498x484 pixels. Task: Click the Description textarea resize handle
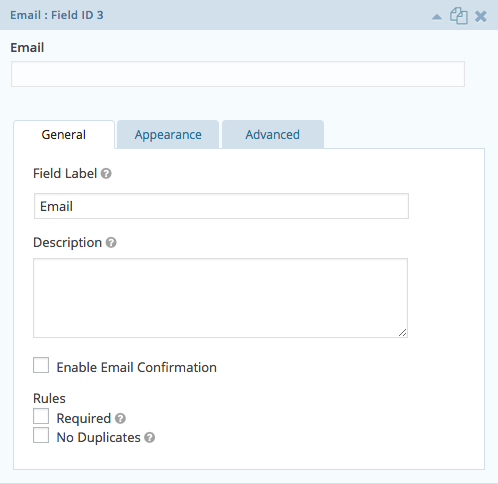pyautogui.click(x=402, y=332)
